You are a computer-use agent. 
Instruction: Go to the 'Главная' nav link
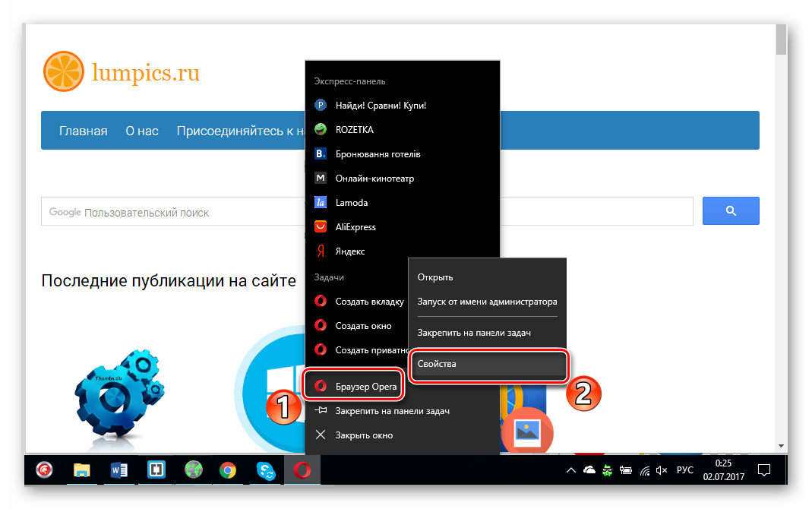point(84,131)
